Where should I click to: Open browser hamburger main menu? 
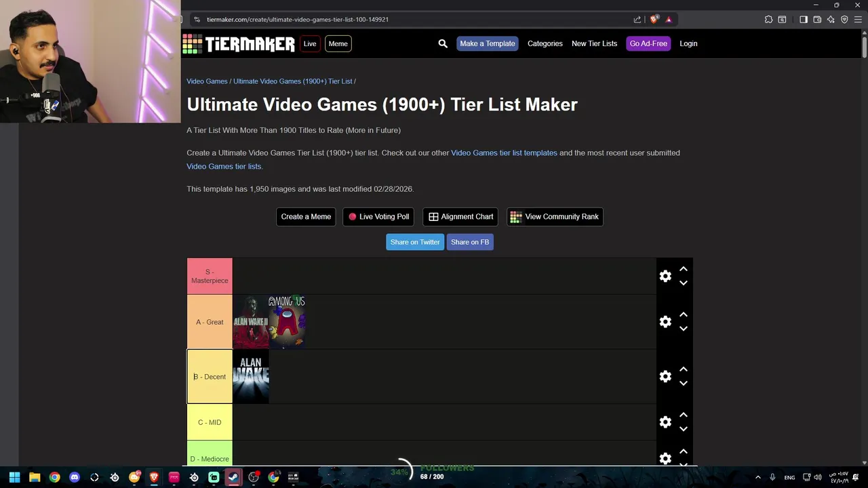click(858, 20)
